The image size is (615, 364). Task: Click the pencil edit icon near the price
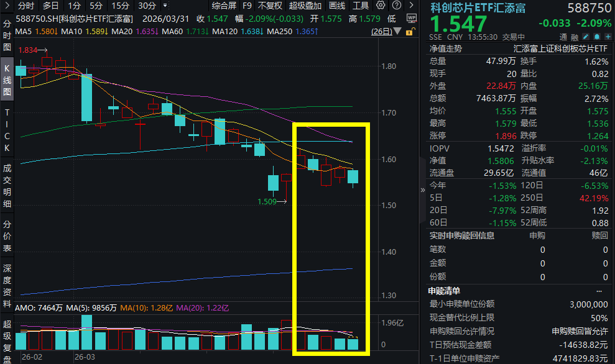(x=586, y=37)
